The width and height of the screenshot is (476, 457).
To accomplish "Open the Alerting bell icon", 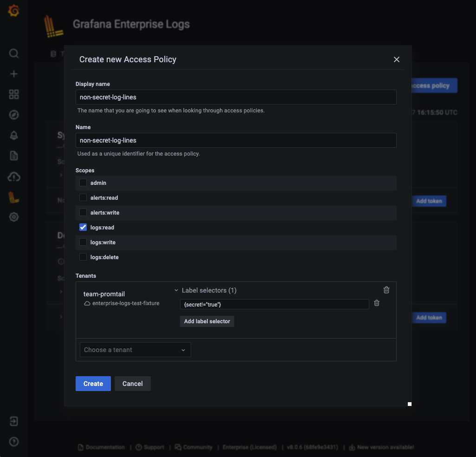I will 13,135.
